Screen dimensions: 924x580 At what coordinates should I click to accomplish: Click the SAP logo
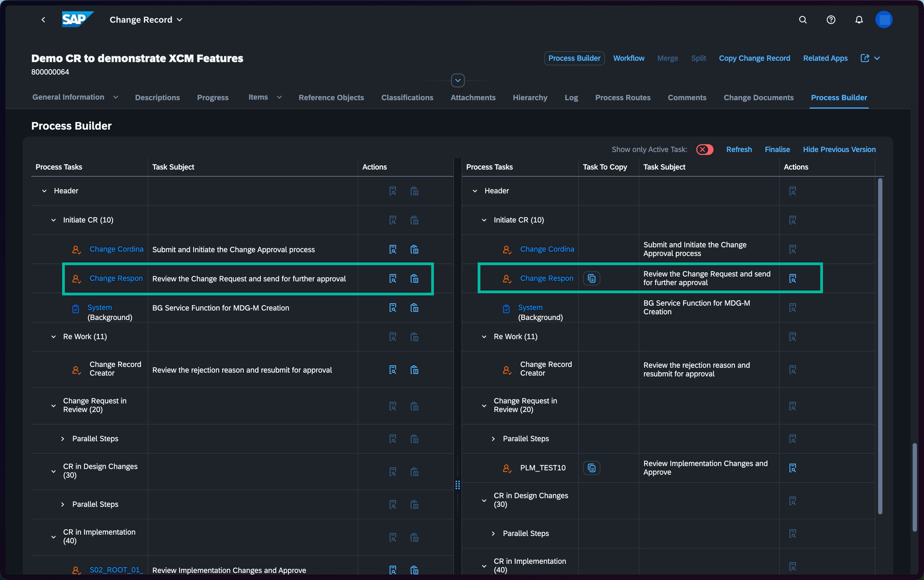78,19
